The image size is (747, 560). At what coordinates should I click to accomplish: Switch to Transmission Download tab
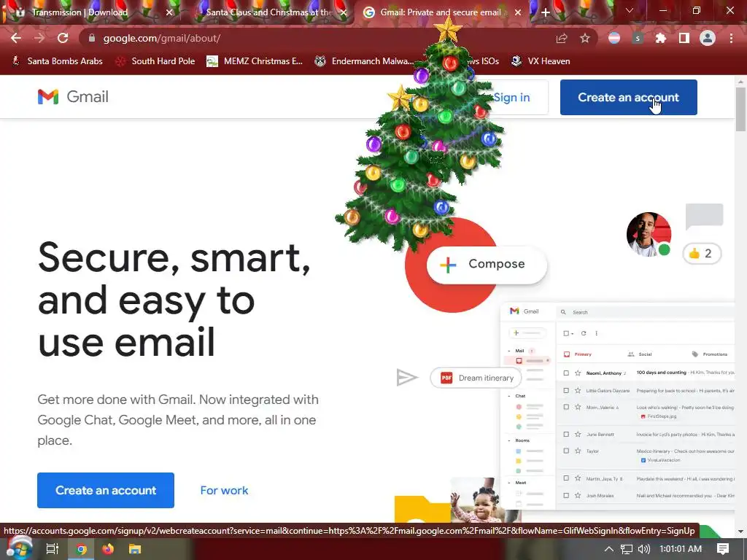coord(80,12)
